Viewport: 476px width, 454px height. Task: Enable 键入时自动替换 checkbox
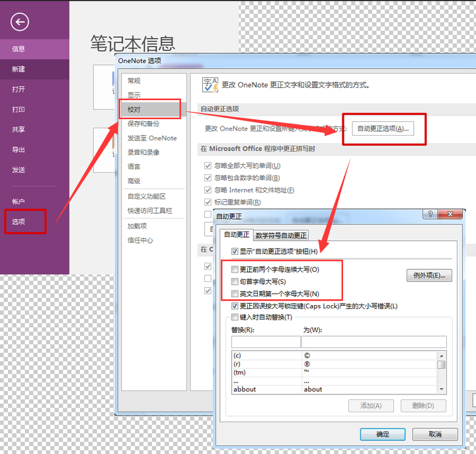[x=235, y=317]
